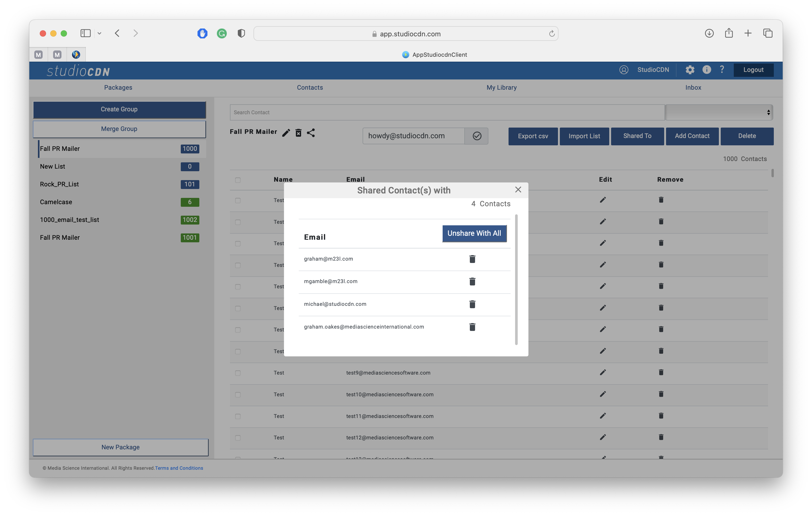Rename Fall PR Mailer group pencil icon
812x516 pixels.
pyautogui.click(x=286, y=133)
